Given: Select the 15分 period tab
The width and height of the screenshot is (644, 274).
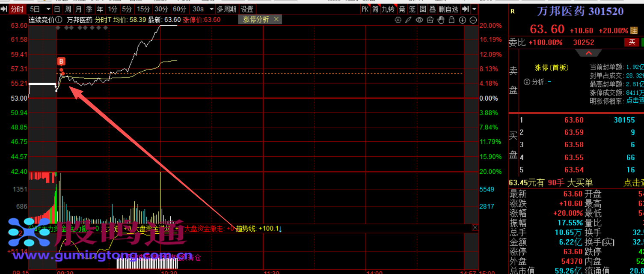Looking at the screenshot, I should pos(143,9).
